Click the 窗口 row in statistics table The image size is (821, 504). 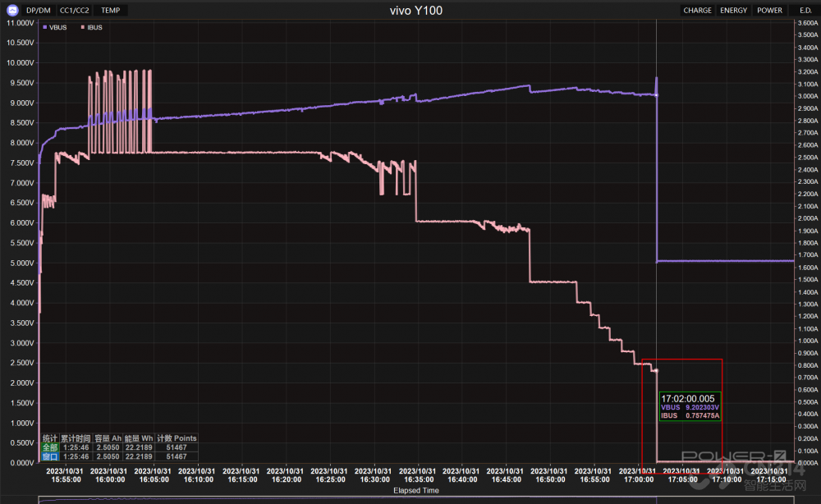pos(120,457)
